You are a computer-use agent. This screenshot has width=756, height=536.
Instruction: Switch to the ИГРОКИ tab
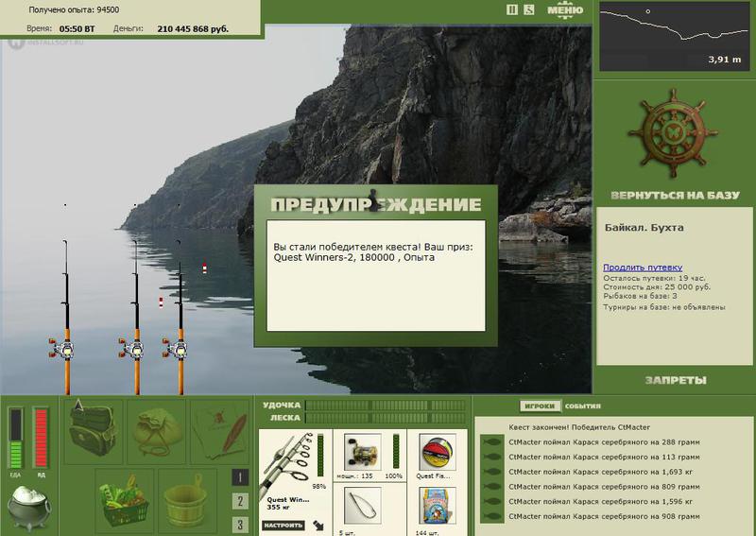click(540, 406)
